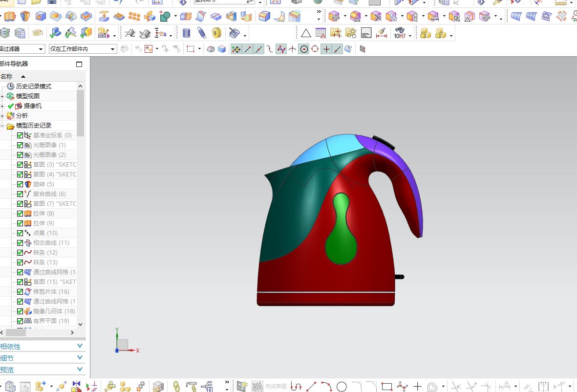Click the Edge Blend icon

pyautogui.click(x=264, y=17)
